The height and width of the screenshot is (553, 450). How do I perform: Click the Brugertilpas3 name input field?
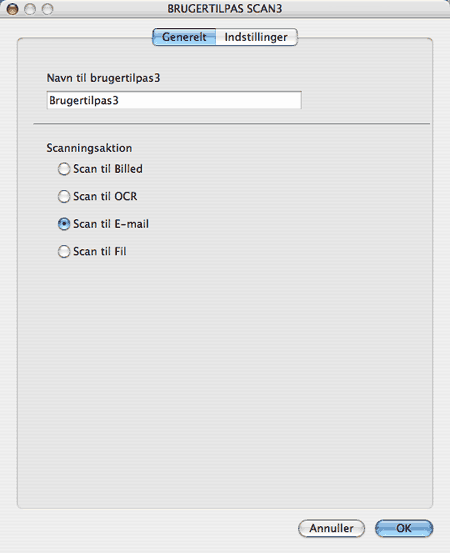[x=174, y=100]
